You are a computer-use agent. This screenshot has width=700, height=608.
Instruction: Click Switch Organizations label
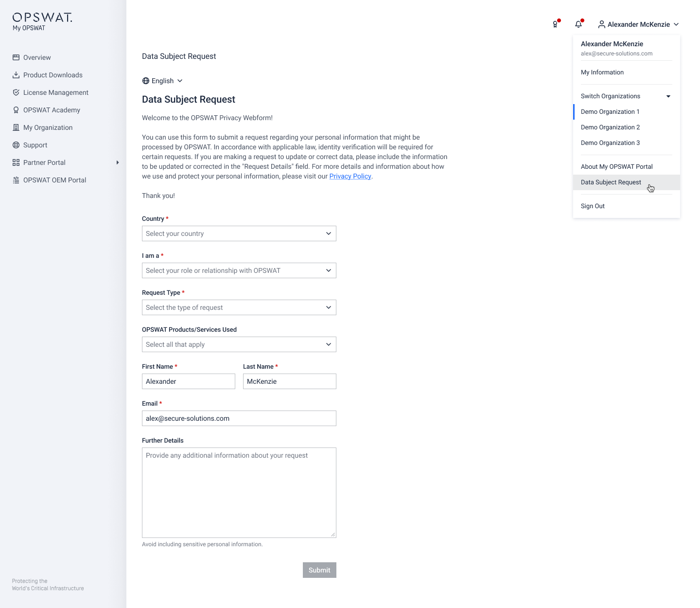click(x=611, y=96)
